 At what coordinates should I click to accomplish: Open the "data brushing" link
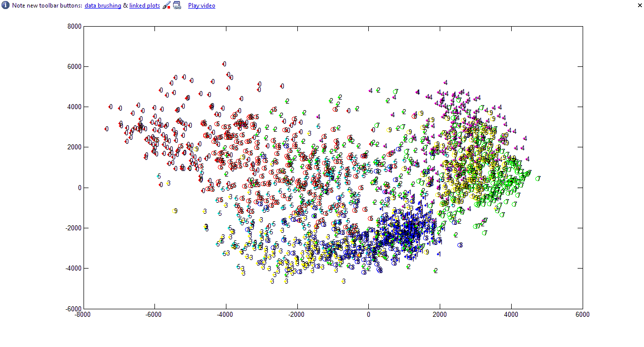tap(103, 6)
